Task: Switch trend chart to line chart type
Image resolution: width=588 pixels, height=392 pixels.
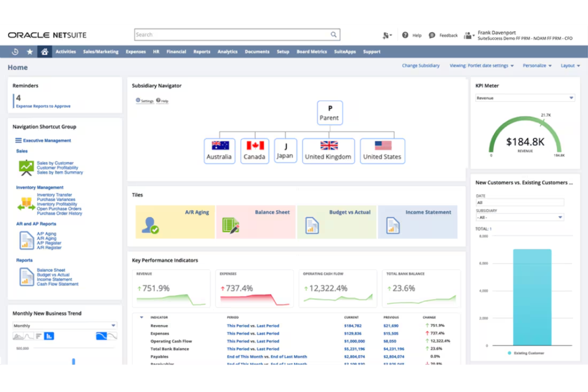Action: click(x=29, y=336)
